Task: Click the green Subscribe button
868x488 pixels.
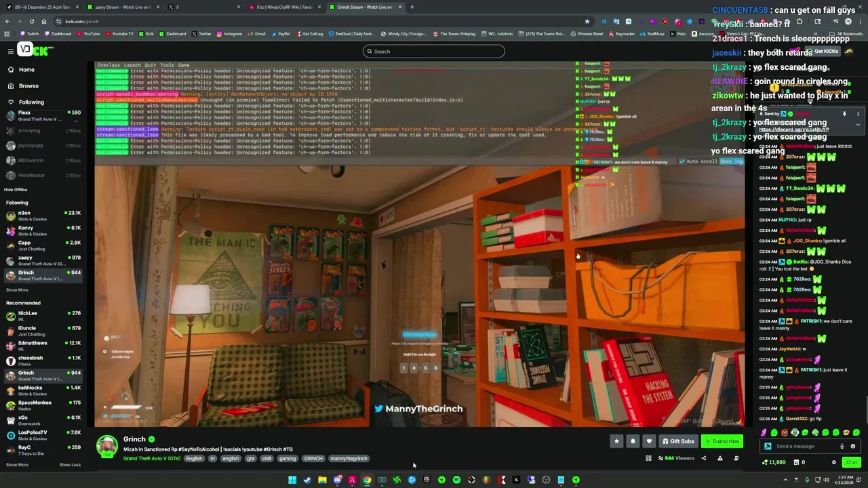Action: coord(722,441)
